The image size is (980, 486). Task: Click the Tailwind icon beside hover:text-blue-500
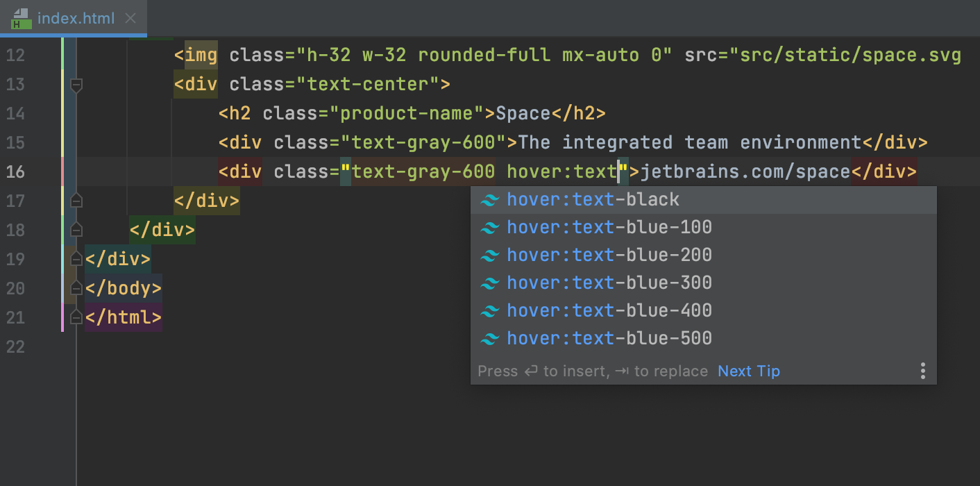[491, 338]
